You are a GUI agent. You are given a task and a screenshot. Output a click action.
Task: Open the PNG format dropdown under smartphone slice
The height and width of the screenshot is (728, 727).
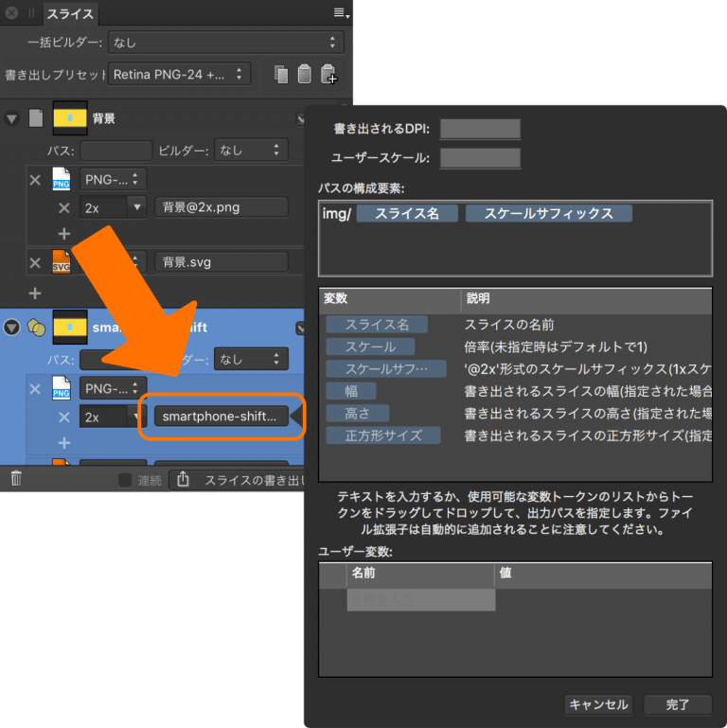(x=113, y=388)
